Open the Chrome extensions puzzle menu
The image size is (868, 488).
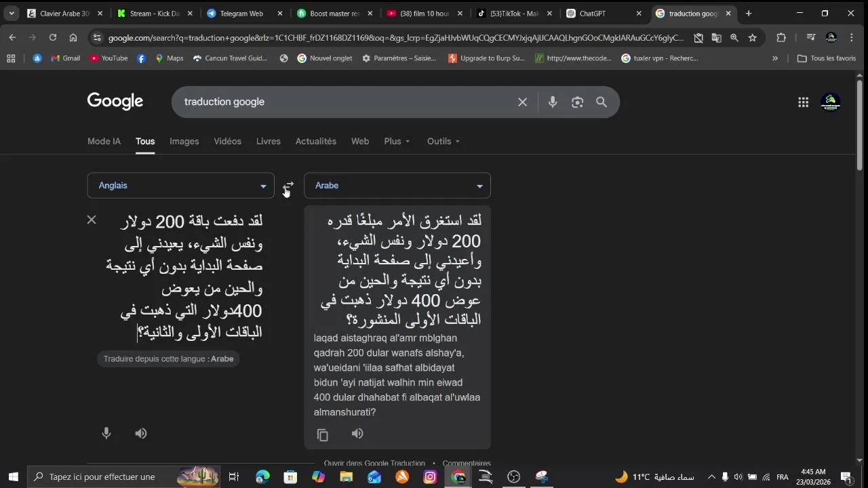(781, 38)
